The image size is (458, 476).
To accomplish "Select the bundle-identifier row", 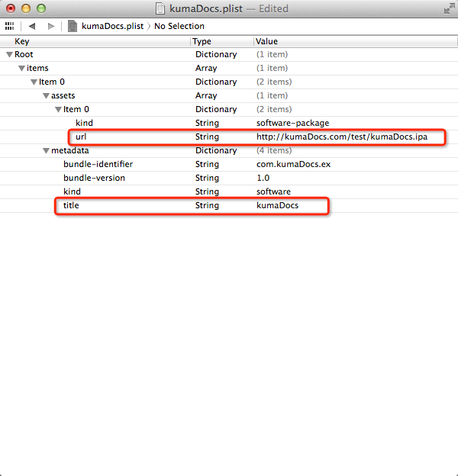I will point(98,165).
